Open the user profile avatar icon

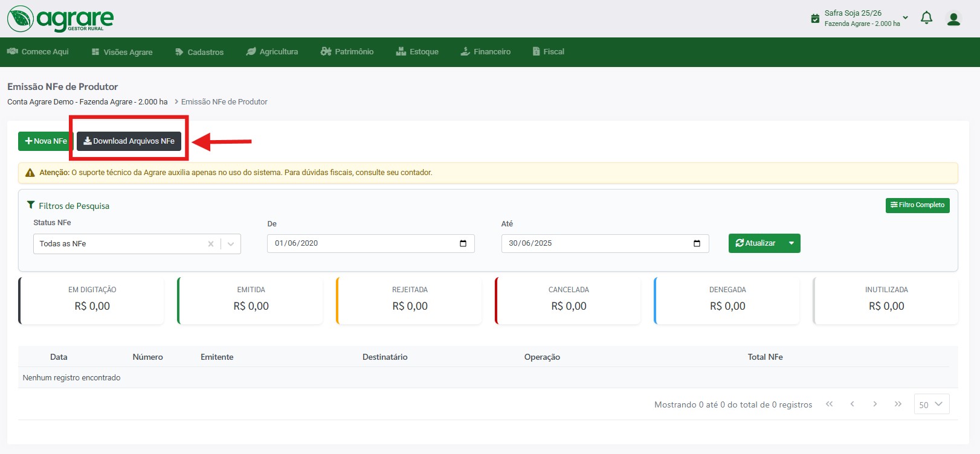pyautogui.click(x=953, y=19)
